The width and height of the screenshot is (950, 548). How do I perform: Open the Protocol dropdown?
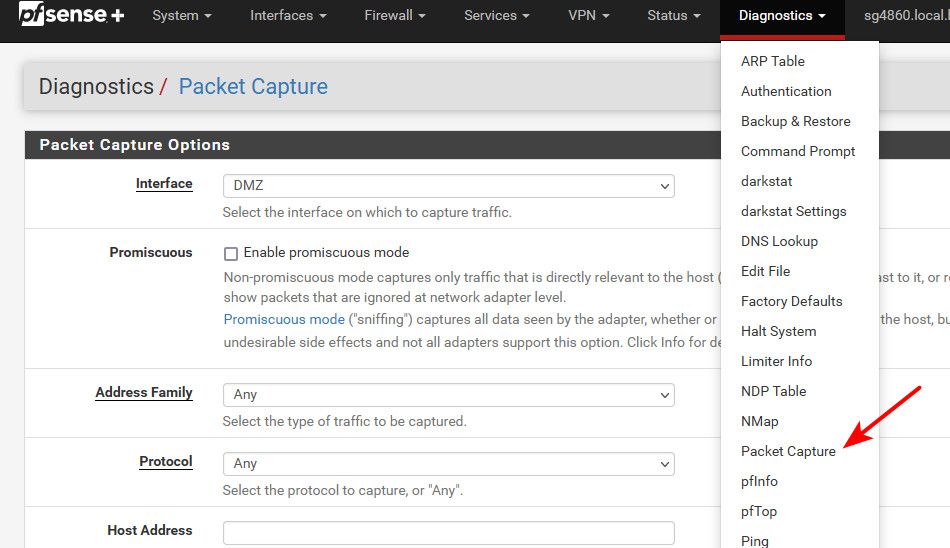[x=448, y=464]
